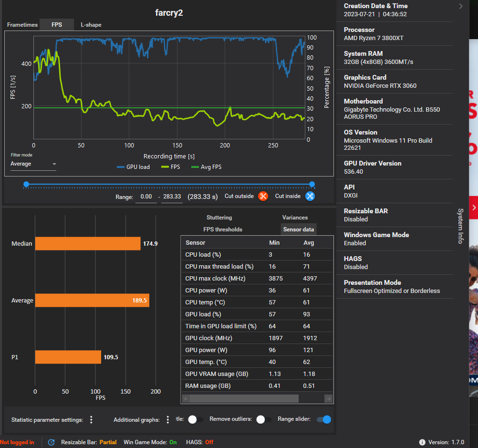Viewport: 478px width, 448px height.
Task: Select the CPU temp (°C) row
Action: (x=257, y=302)
